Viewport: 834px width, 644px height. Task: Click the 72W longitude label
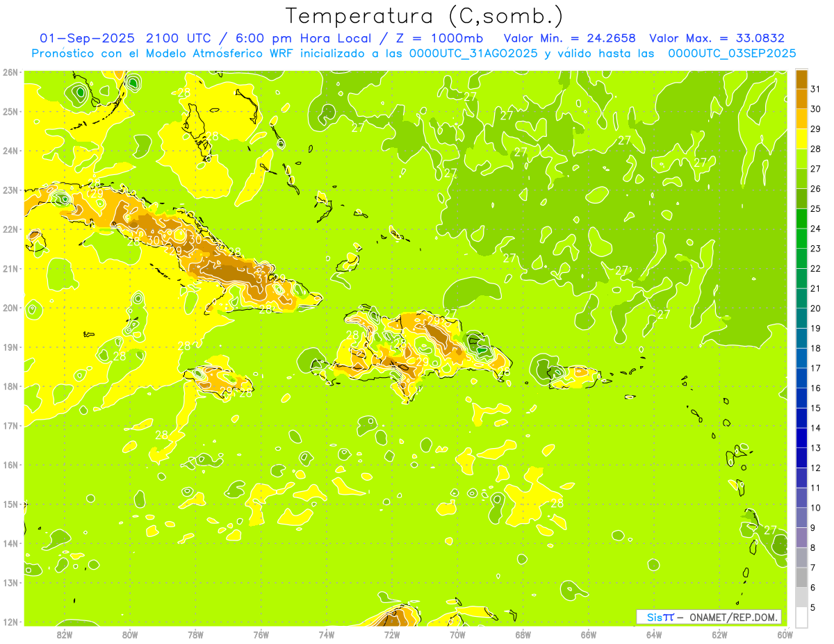[392, 634]
